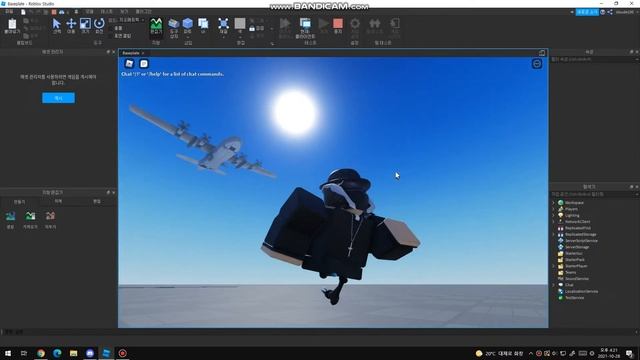Click the Run (green arrow) button
Image resolution: width=640 pixels, height=360 pixels.
coord(324,24)
